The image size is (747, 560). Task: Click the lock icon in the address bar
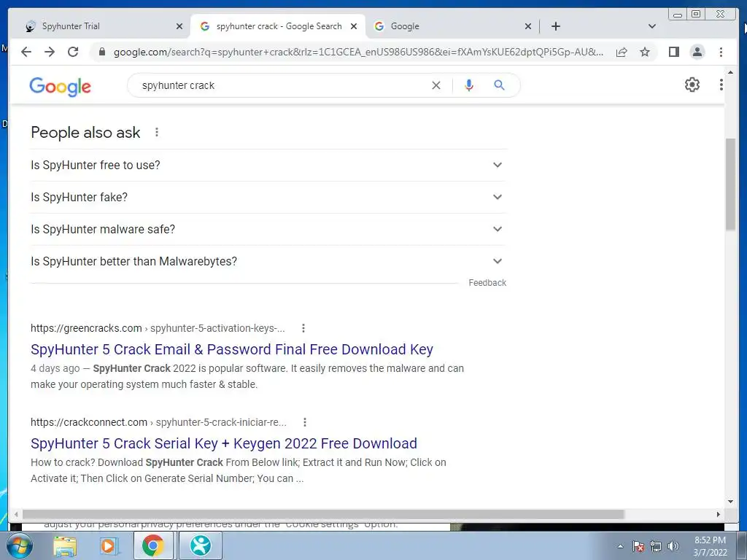tap(101, 52)
